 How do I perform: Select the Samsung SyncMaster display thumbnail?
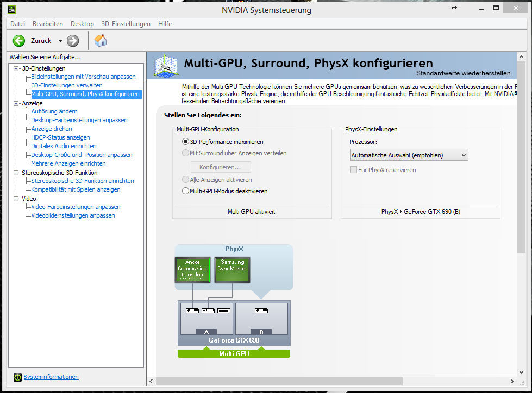click(233, 270)
